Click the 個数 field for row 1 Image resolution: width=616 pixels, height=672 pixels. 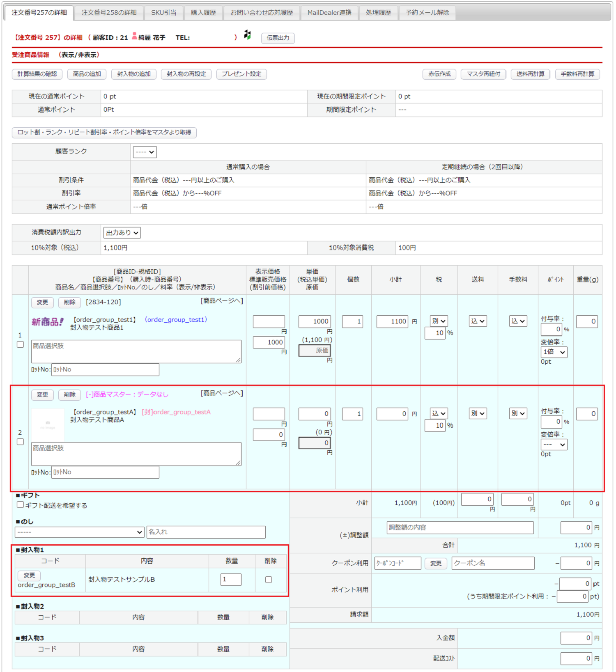pos(352,321)
